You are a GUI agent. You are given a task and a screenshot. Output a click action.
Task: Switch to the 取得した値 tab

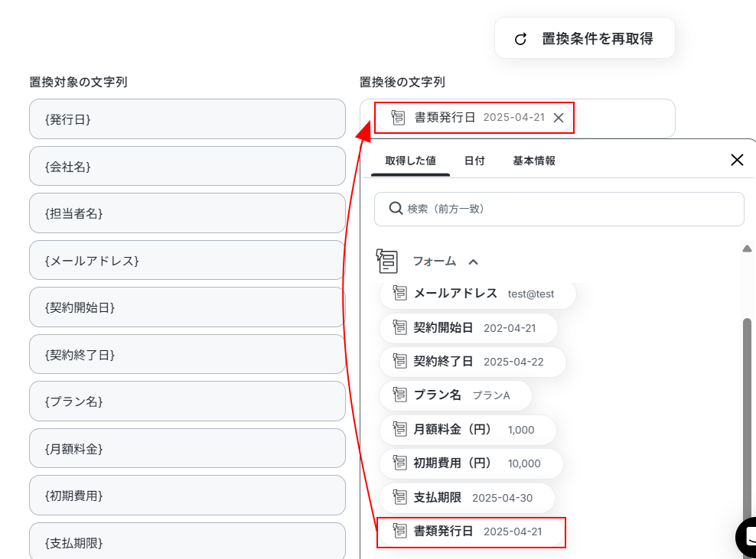[x=410, y=161]
